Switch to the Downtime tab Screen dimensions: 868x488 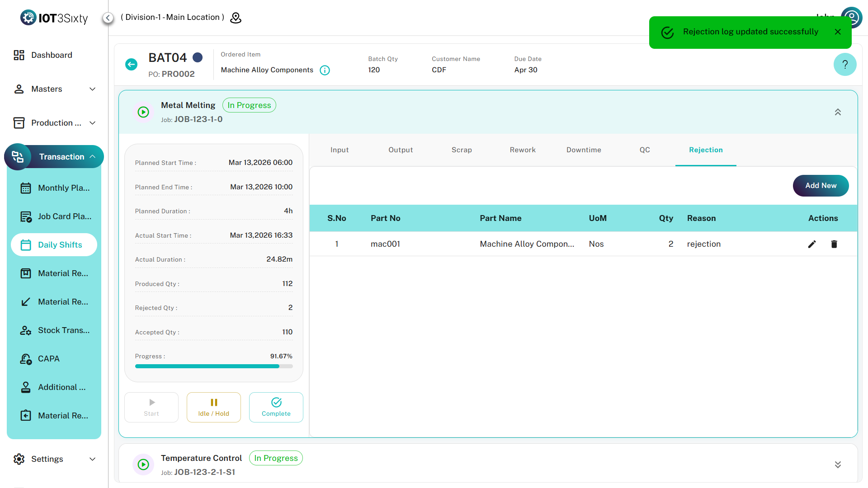pos(584,150)
